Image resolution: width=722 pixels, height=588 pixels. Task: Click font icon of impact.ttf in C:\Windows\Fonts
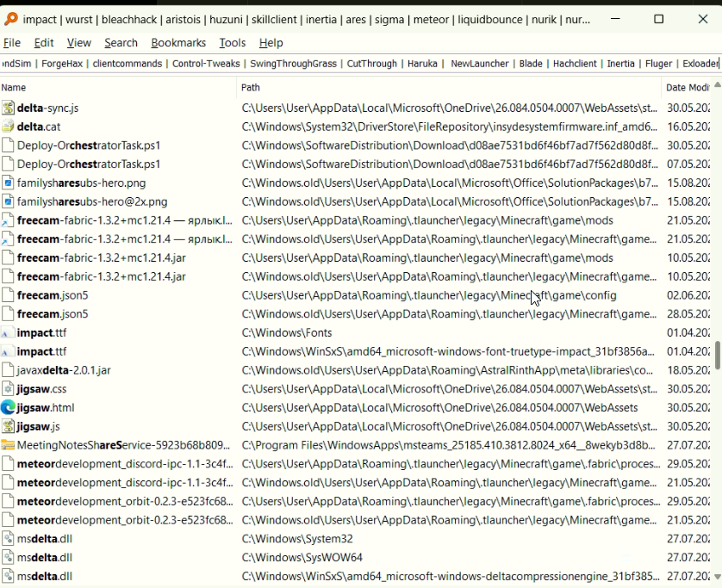tap(6, 333)
